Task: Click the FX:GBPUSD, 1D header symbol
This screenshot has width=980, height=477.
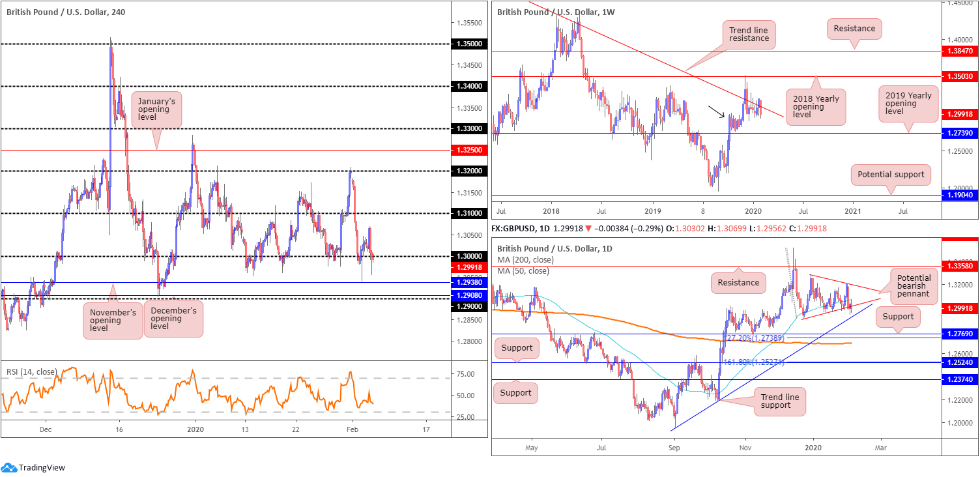Action: click(x=521, y=229)
